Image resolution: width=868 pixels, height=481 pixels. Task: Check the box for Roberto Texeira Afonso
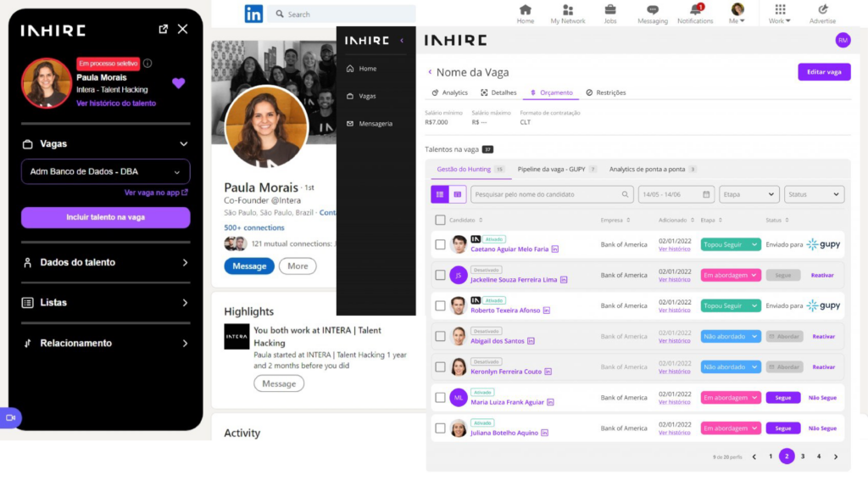coord(440,305)
